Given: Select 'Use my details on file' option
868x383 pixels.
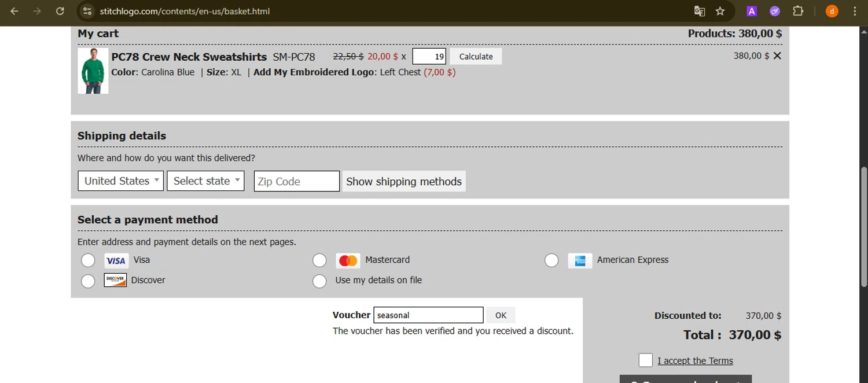Looking at the screenshot, I should pyautogui.click(x=319, y=281).
